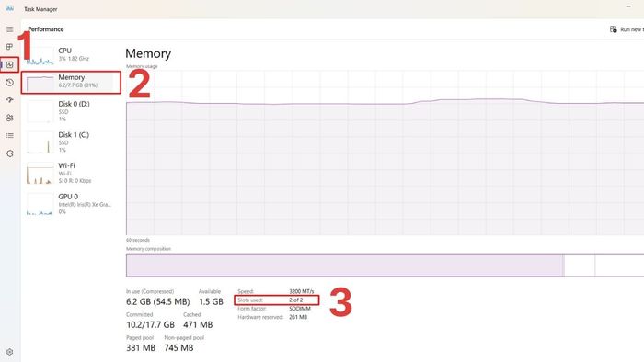Image resolution: width=644 pixels, height=362 pixels.
Task: Click the Cached value 471 MB
Action: pos(198,324)
